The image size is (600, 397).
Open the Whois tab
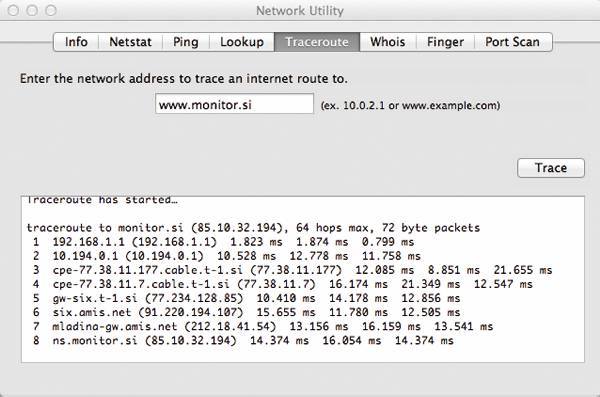(388, 42)
